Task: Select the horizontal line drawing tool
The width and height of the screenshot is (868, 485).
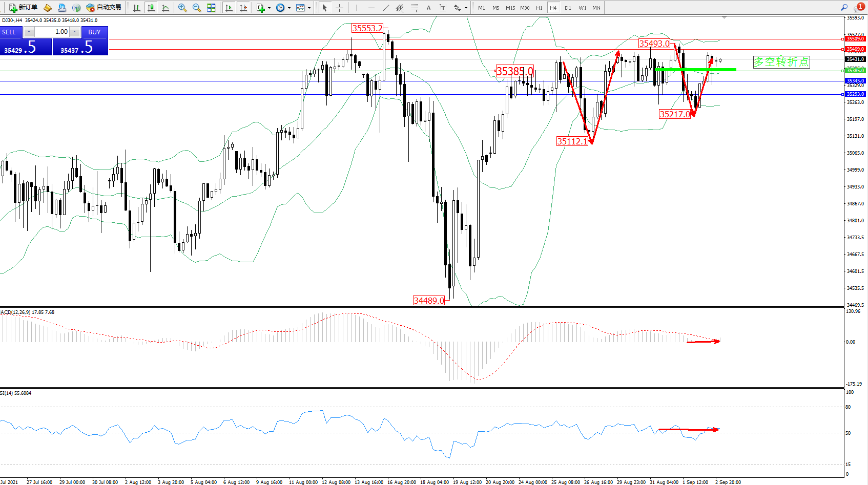Action: click(x=371, y=8)
